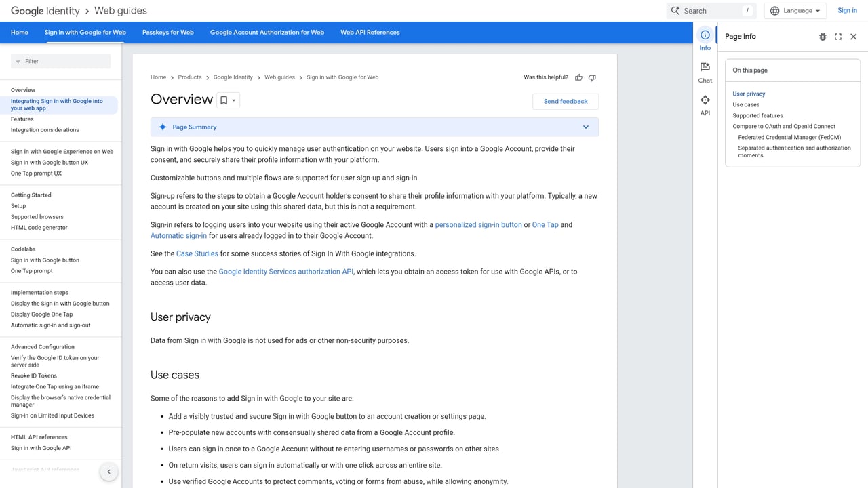868x488 pixels.
Task: Click the Send feedback button
Action: (x=566, y=101)
